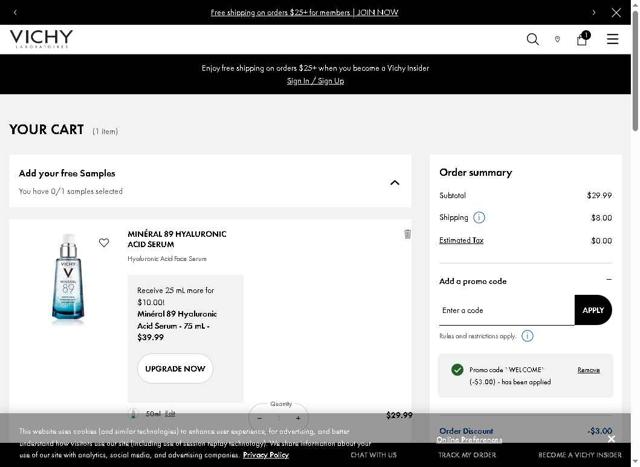Open Online Preferences link
The image size is (640, 467).
coord(469,440)
